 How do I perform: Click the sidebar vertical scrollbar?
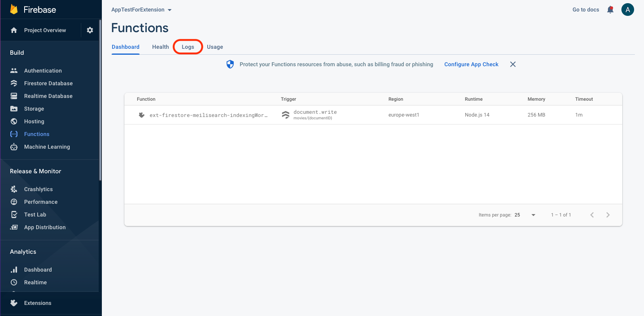tap(100, 100)
